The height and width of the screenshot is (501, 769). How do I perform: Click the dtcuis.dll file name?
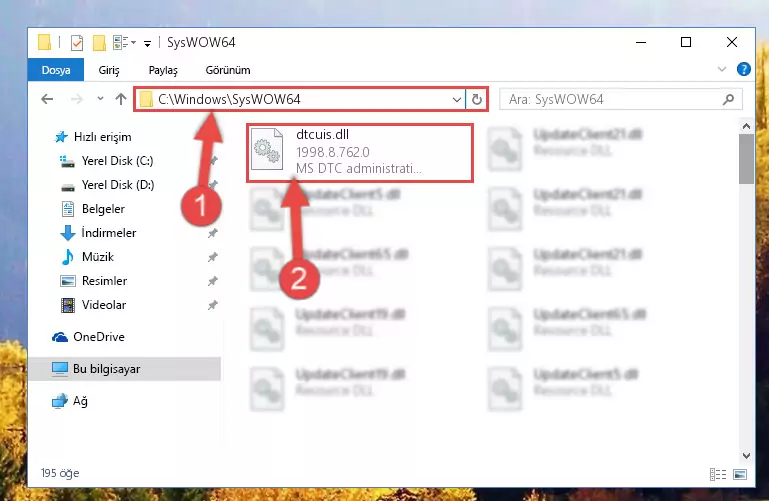[322, 134]
